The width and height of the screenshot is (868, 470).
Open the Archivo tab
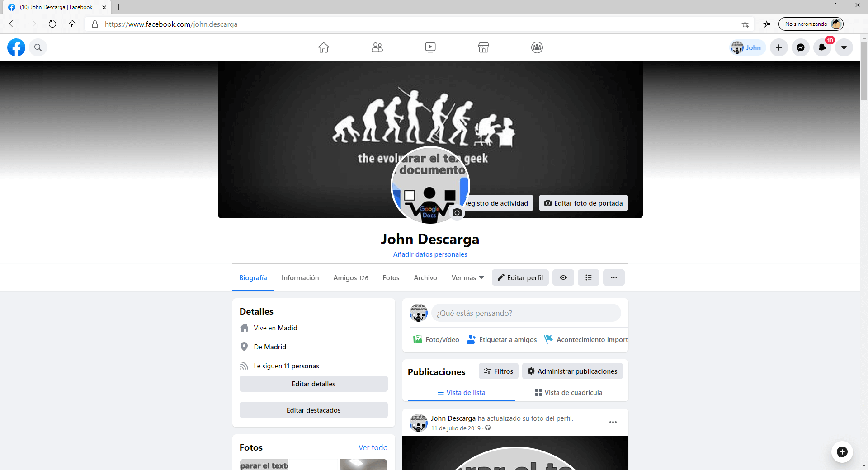425,278
